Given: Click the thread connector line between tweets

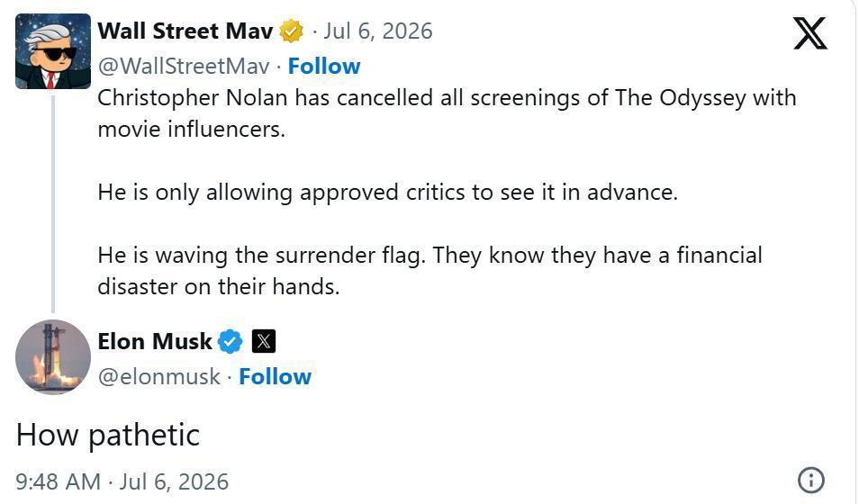Looking at the screenshot, I should (53, 203).
